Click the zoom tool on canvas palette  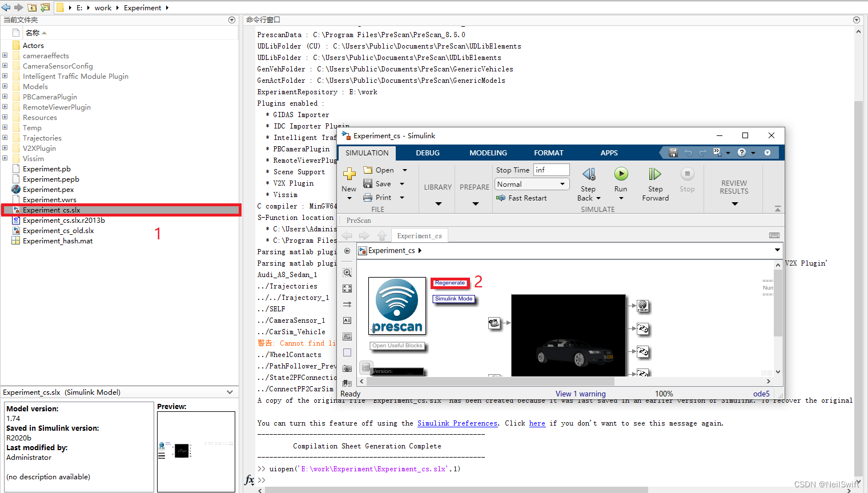pos(347,273)
